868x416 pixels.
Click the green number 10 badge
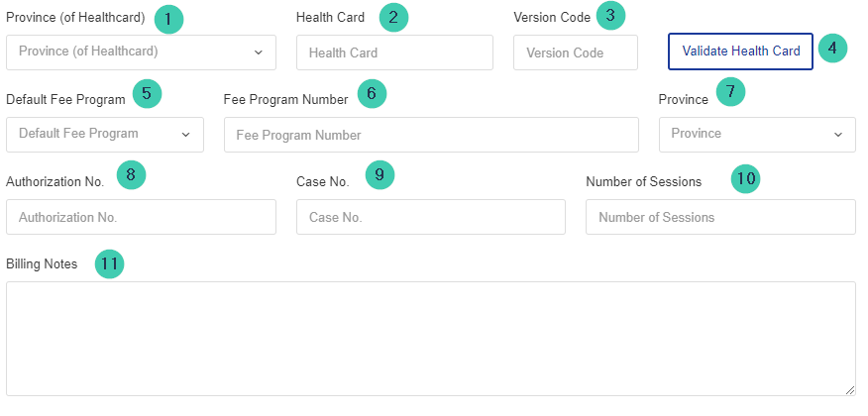click(746, 178)
